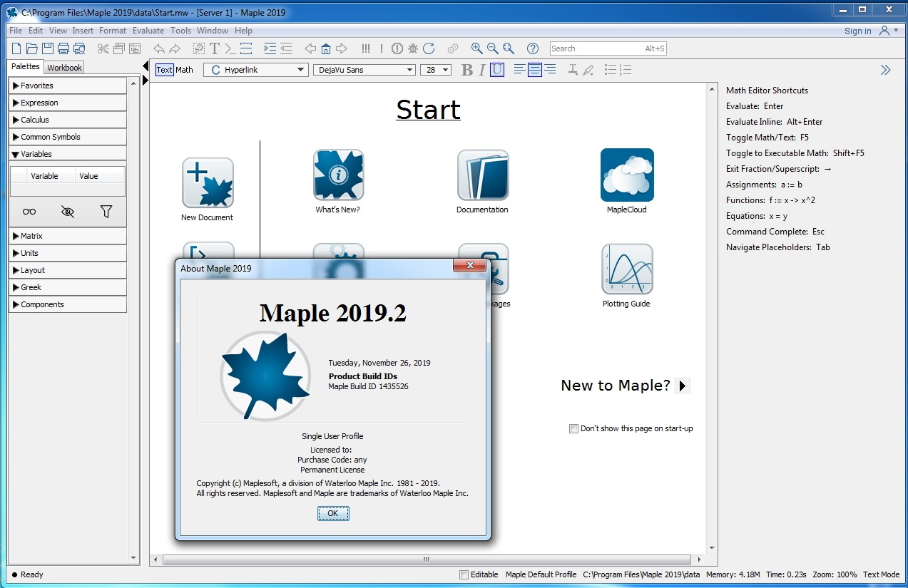Screen dimensions: 908x588
Task: Toggle the Editable checkbox in status bar
Action: click(x=464, y=574)
